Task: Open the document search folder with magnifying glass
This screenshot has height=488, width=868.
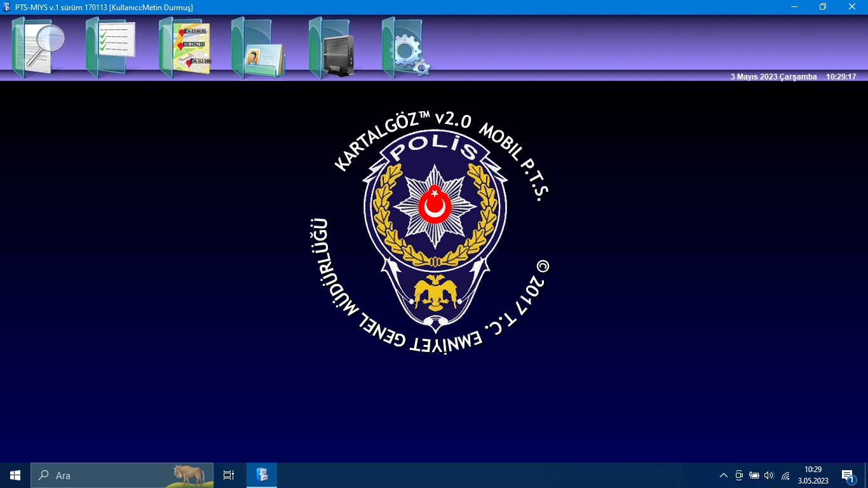Action: (38, 47)
